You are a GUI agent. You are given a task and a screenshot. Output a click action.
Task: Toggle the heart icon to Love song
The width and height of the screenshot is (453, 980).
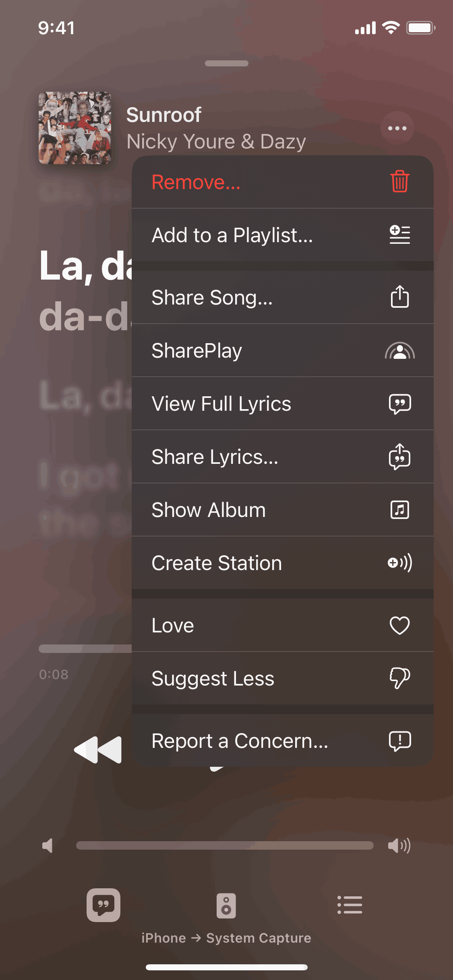tap(399, 626)
